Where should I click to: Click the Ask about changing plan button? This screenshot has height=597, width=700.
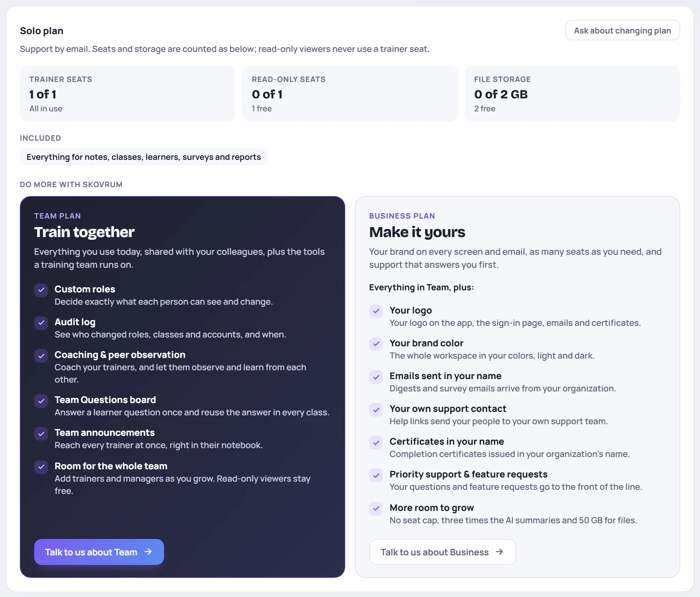coord(622,30)
